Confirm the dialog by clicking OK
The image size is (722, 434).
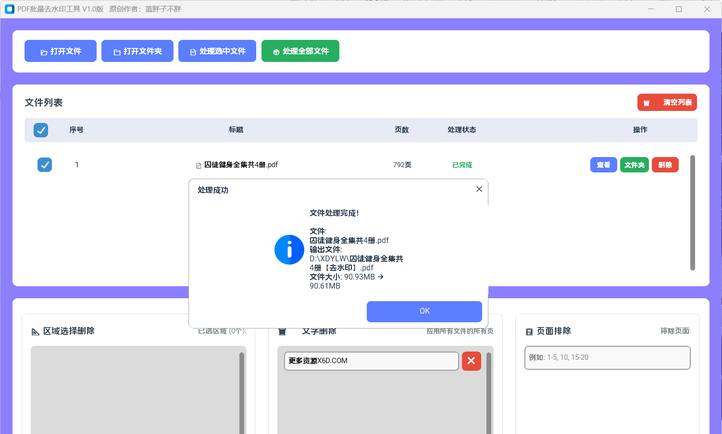[424, 311]
